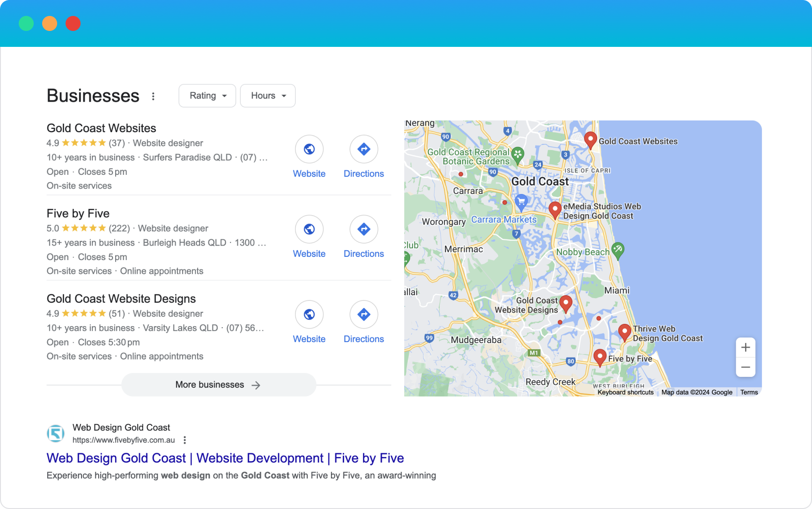812x509 pixels.
Task: Open the Gold Coast Websites business listing
Action: pos(102,128)
